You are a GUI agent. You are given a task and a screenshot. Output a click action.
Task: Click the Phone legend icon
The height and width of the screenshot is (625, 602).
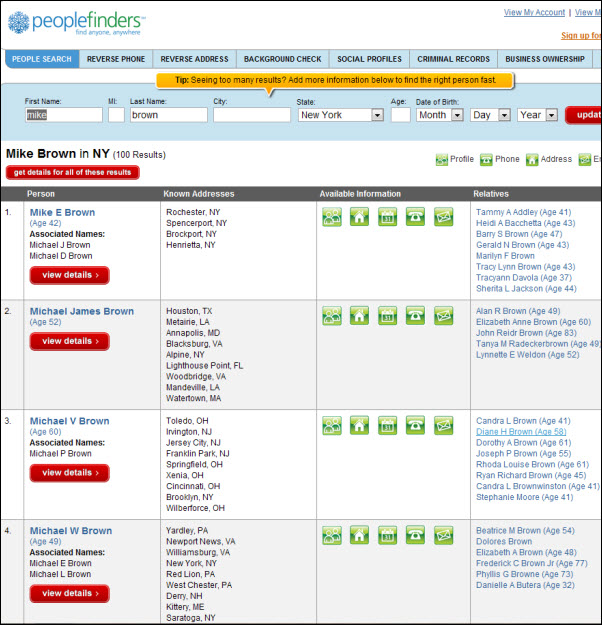pos(486,160)
